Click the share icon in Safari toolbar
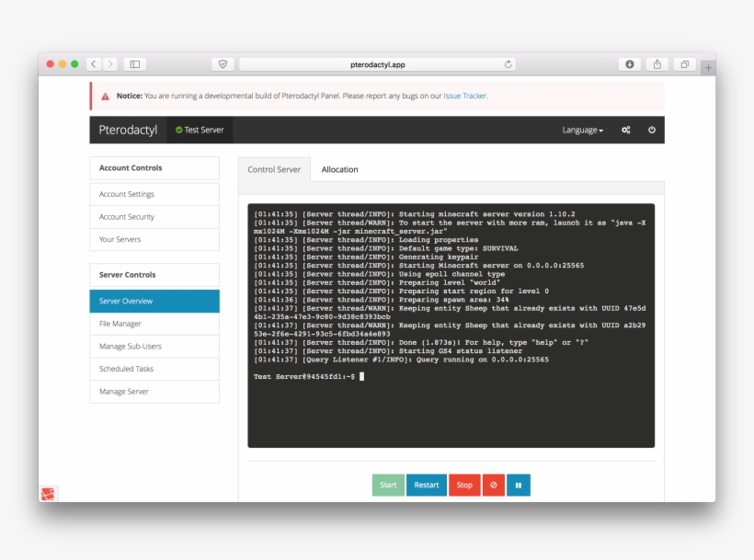Viewport: 754px width, 560px height. click(657, 64)
